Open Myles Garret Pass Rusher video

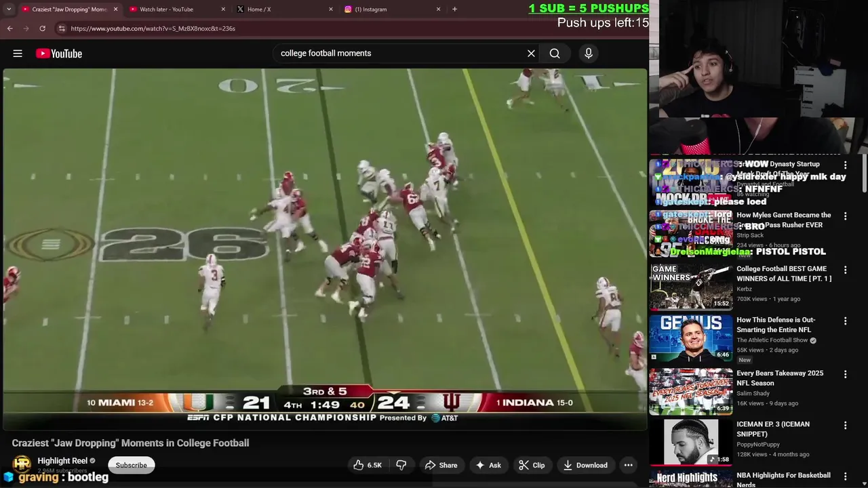[x=783, y=220]
